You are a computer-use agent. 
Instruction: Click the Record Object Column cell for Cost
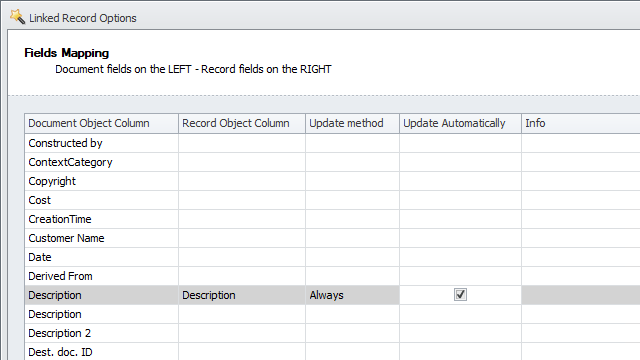pos(242,200)
